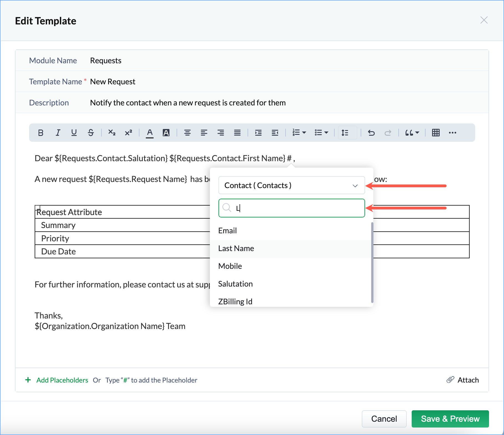The width and height of the screenshot is (504, 435).
Task: Apply italic formatting
Action: [58, 133]
